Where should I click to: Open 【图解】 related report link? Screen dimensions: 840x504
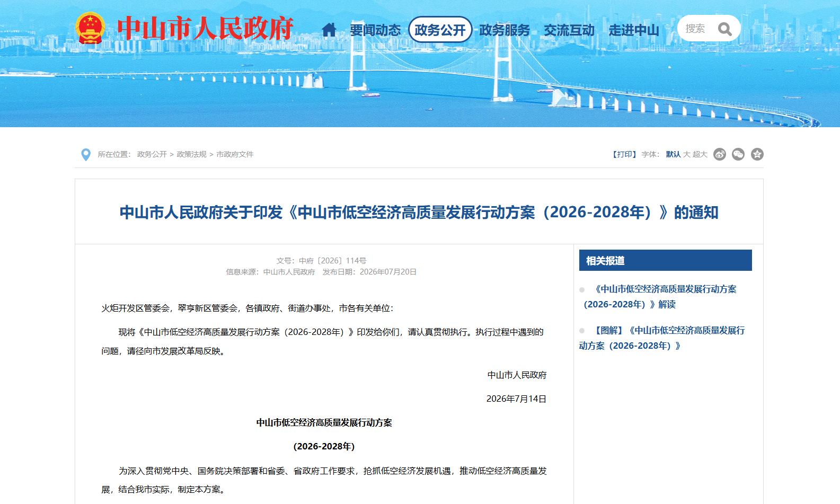coord(662,338)
